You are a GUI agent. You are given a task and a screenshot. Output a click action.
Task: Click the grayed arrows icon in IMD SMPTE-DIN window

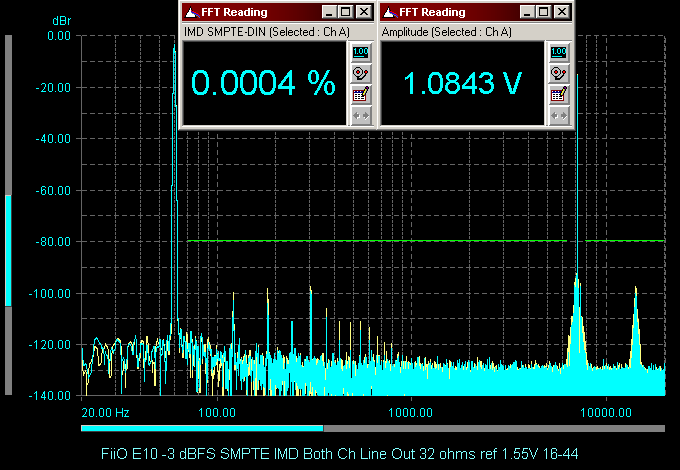click(x=361, y=115)
